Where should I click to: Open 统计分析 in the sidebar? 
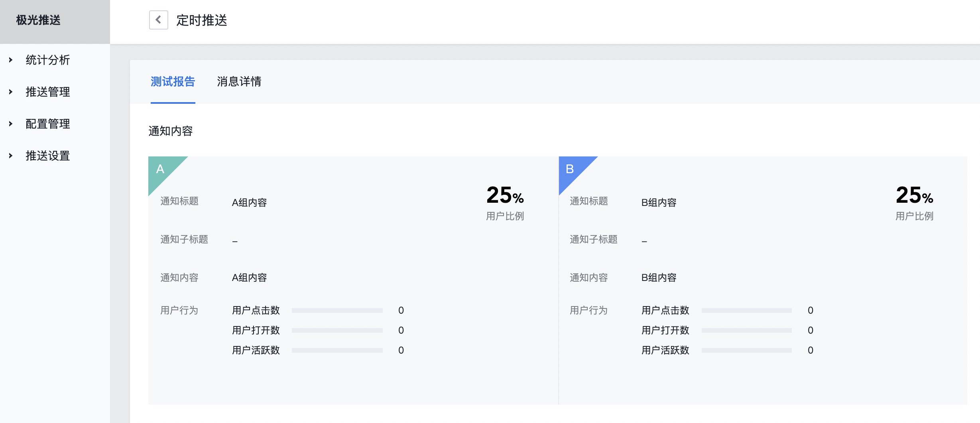click(x=48, y=60)
